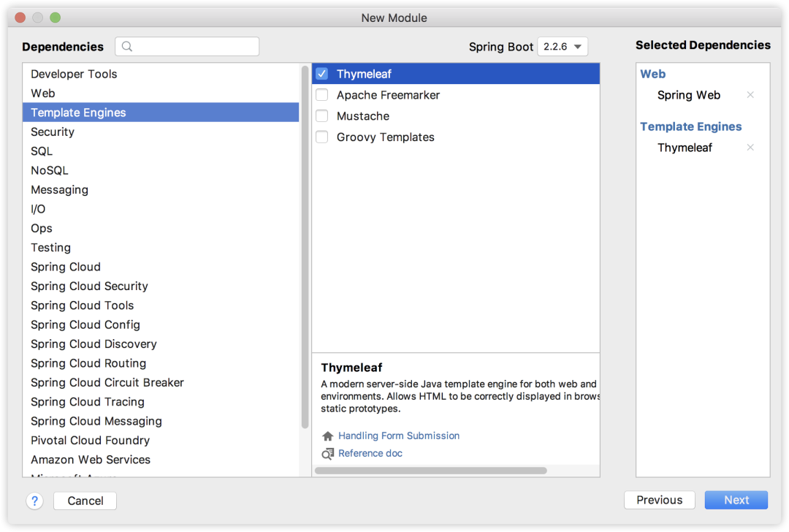Select the Spring Cloud Circuit Breaker category
Image resolution: width=789 pixels, height=532 pixels.
tap(161, 382)
